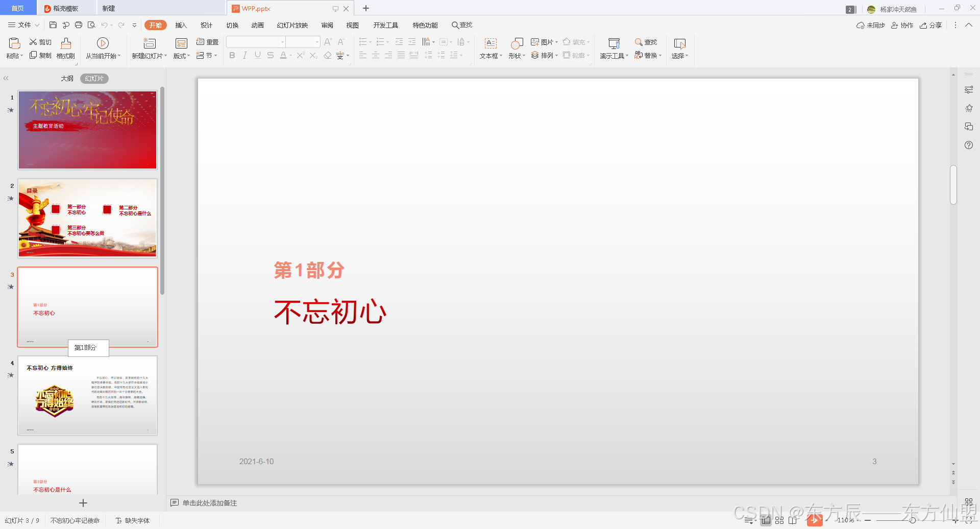Click the Missing Fonts (缺失字体) status button
980x529 pixels.
[133, 520]
